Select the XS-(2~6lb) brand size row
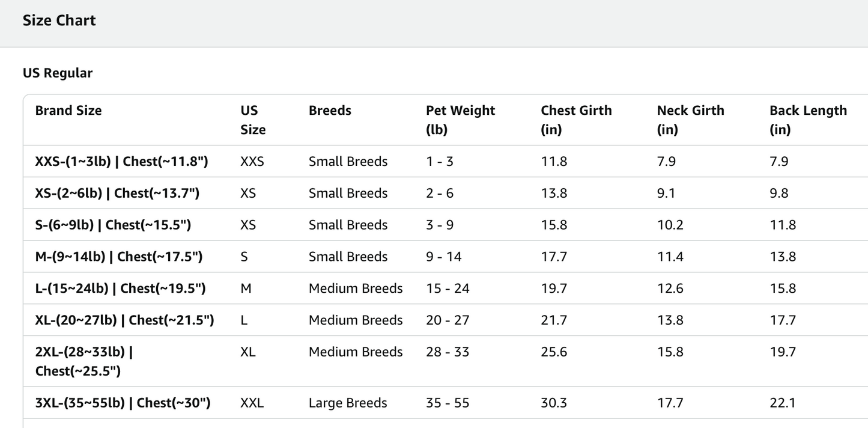Image resolution: width=868 pixels, height=428 pixels. point(446,193)
